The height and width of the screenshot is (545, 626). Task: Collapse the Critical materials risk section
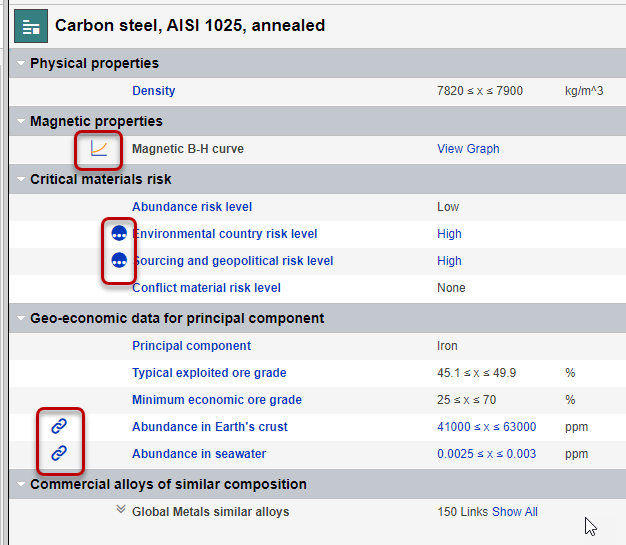[21, 180]
